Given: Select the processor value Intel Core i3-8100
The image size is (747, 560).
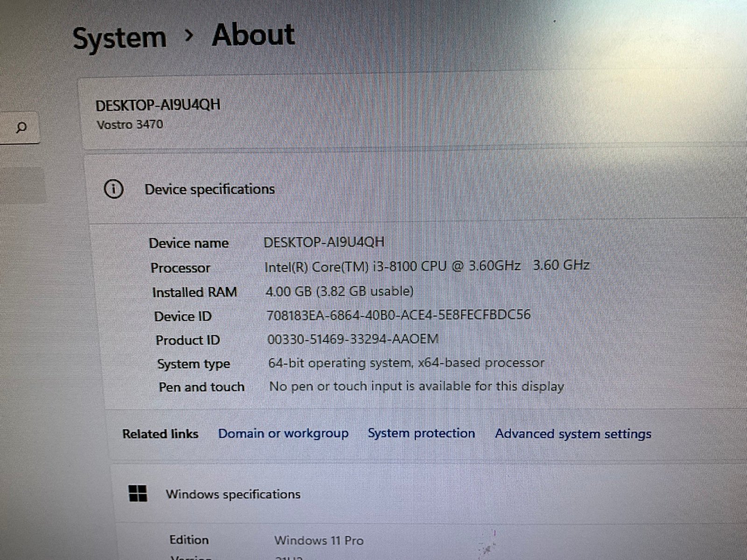Looking at the screenshot, I should coord(427,266).
